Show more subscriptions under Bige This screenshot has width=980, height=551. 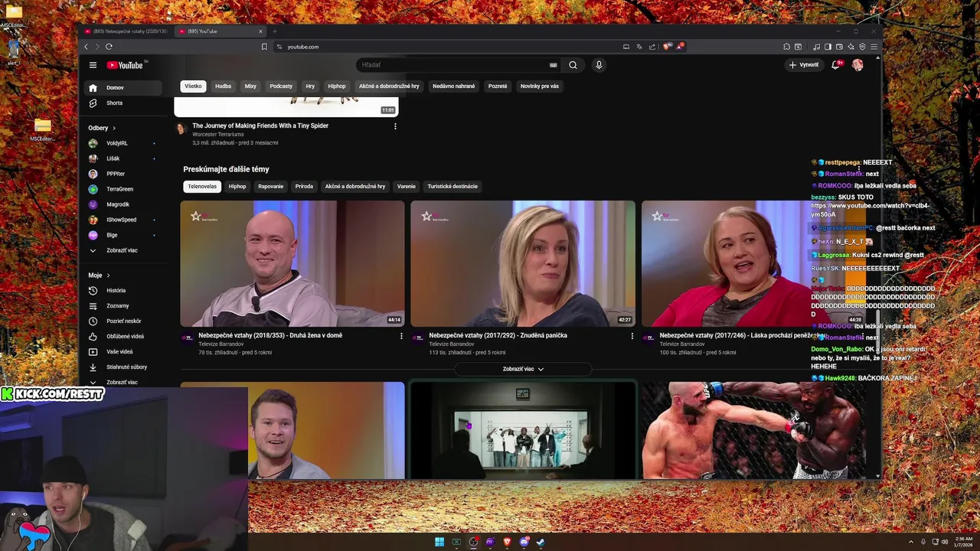[122, 250]
